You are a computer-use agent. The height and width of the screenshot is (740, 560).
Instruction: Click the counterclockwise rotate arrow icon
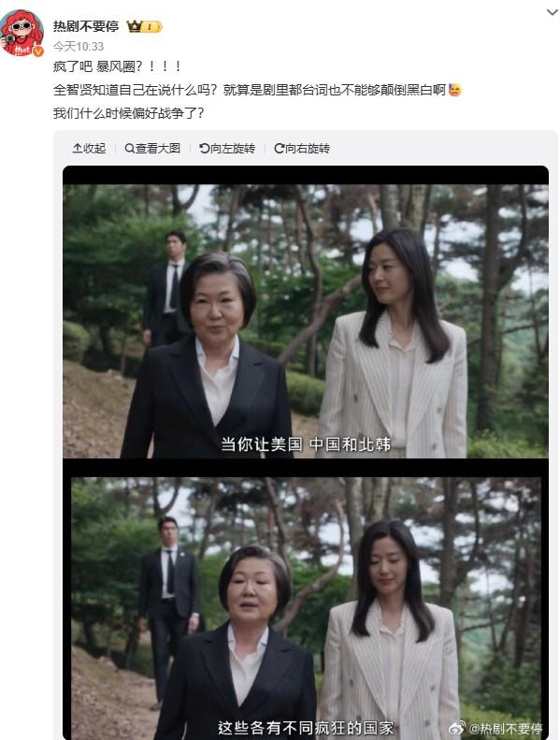coord(205,149)
